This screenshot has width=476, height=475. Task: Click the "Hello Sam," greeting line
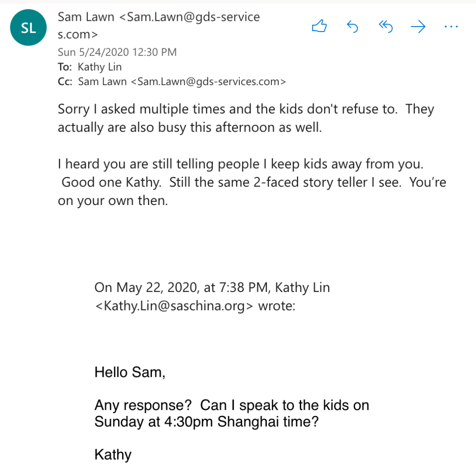click(130, 372)
